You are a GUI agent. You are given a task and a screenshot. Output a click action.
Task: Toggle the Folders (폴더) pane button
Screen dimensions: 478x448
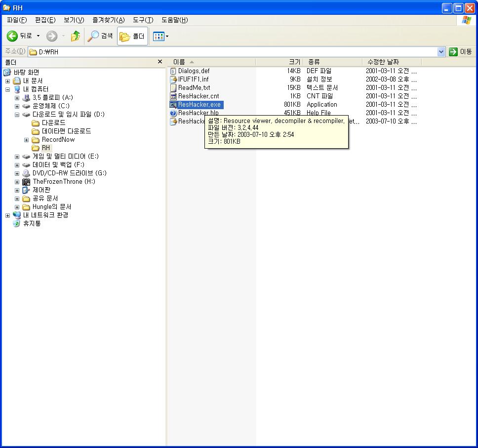[132, 36]
